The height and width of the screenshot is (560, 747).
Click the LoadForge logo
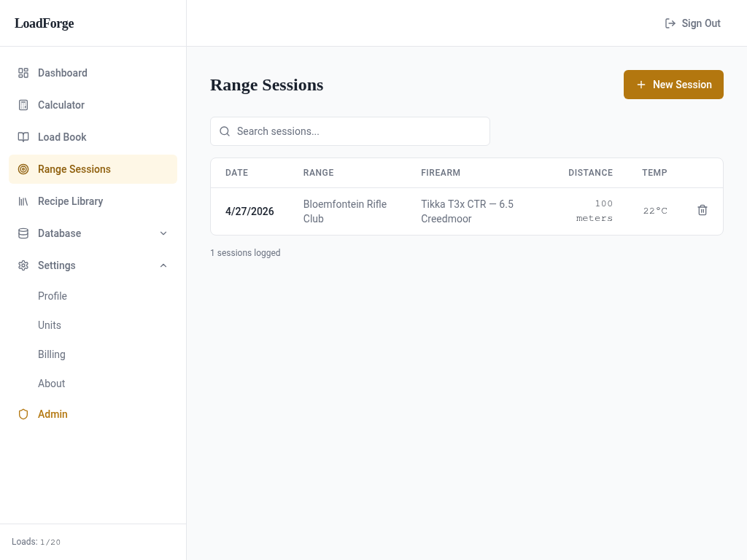point(44,23)
